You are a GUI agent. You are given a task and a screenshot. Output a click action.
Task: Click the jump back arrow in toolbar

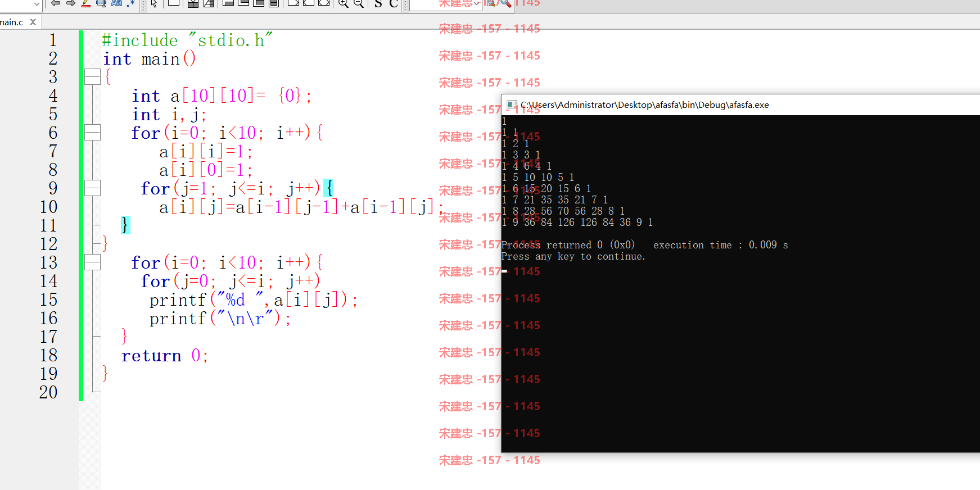56,3
